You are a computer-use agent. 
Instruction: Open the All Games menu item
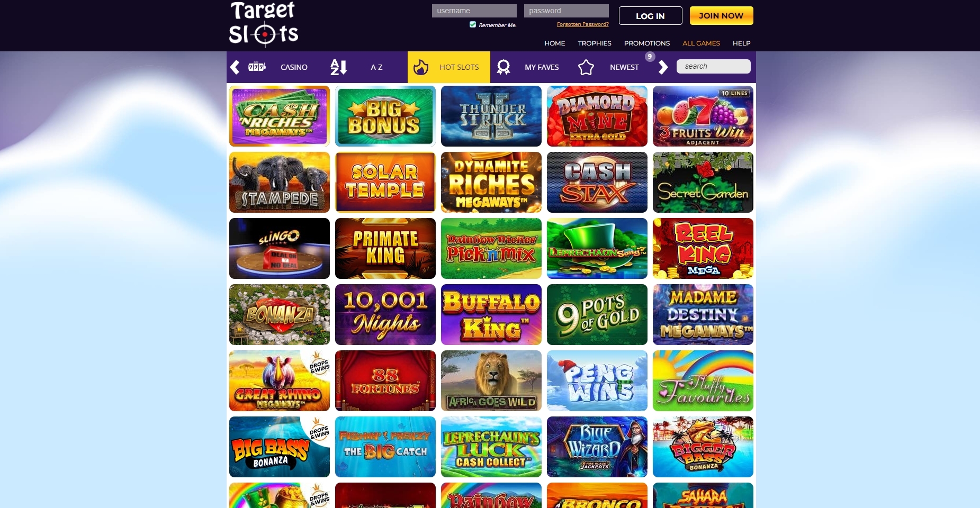point(701,43)
